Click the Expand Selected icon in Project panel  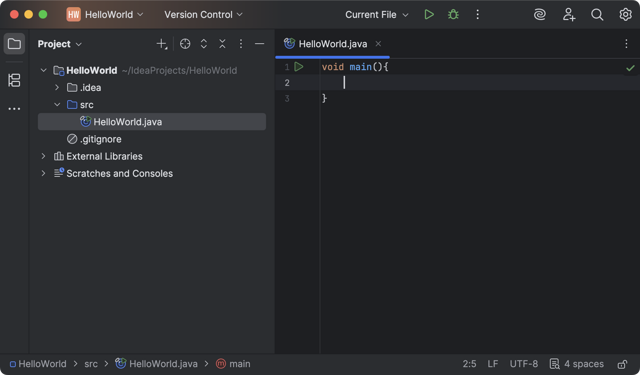[204, 44]
